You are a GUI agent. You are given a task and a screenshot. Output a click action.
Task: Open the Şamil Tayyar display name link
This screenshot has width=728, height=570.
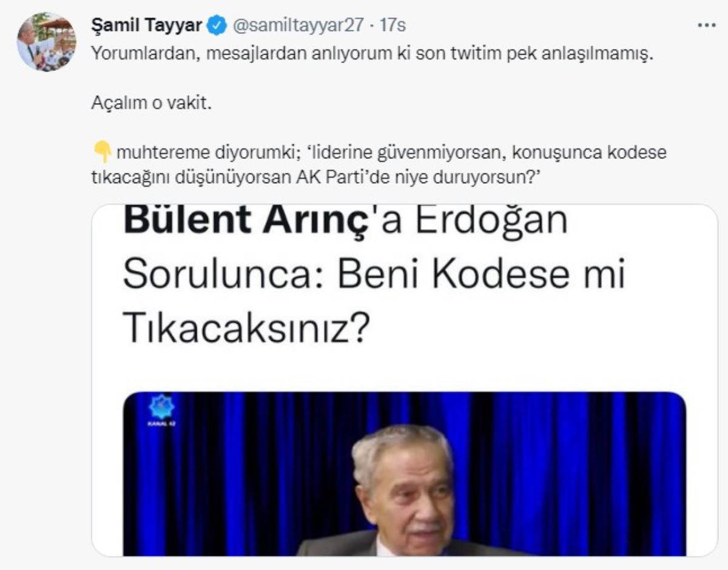point(147,25)
